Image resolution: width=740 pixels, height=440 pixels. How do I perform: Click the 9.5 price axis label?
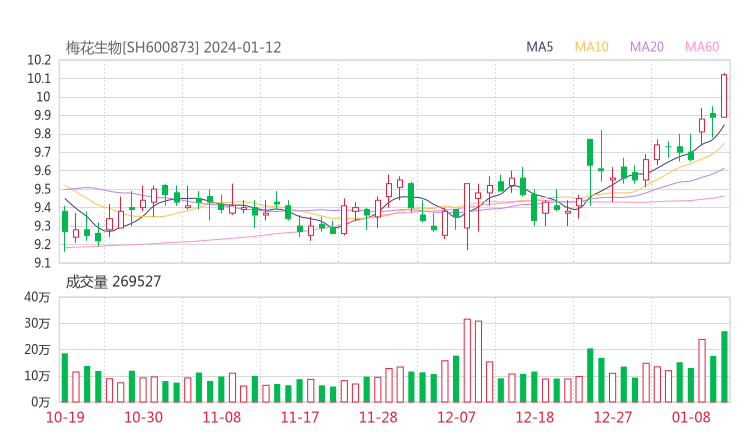click(x=42, y=189)
